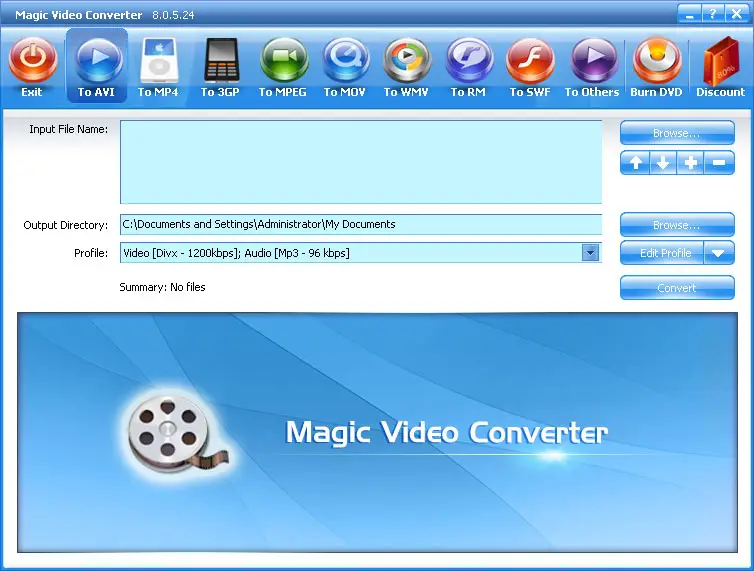Click inside the Input File Name list
This screenshot has width=754, height=571.
[x=361, y=162]
